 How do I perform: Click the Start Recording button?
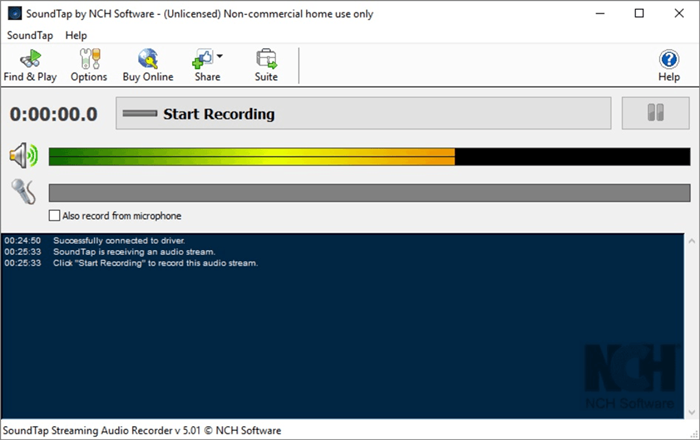click(x=363, y=114)
